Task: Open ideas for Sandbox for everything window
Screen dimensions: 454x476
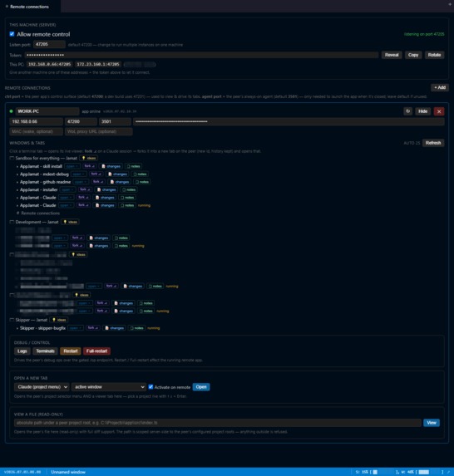Action: pos(89,158)
